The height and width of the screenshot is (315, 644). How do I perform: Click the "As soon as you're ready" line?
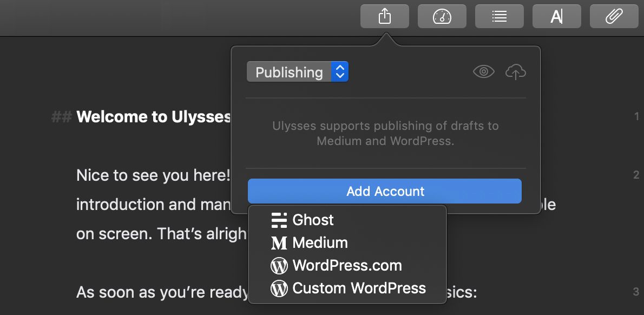161,292
